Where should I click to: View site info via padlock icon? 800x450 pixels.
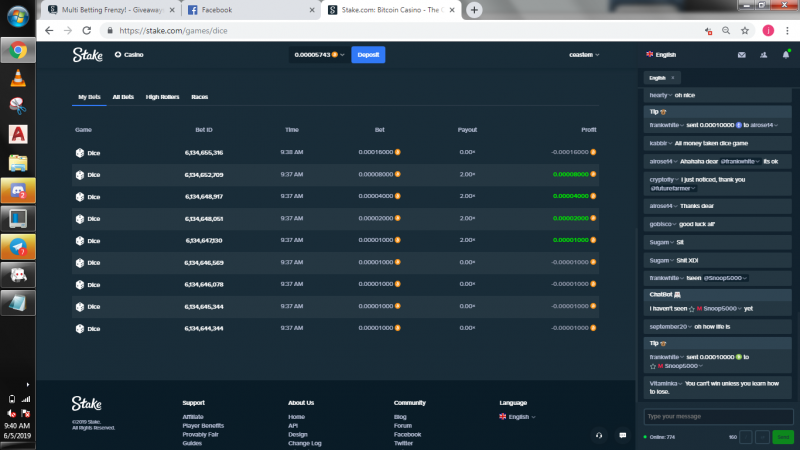(110, 31)
